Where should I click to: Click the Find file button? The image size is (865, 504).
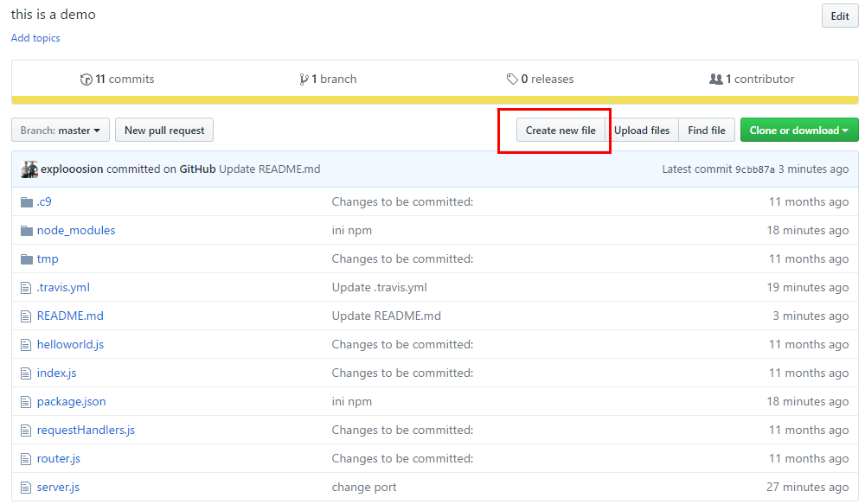click(706, 131)
